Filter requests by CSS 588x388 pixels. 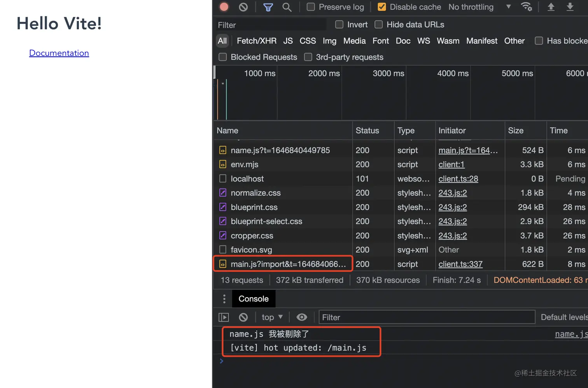pos(308,41)
